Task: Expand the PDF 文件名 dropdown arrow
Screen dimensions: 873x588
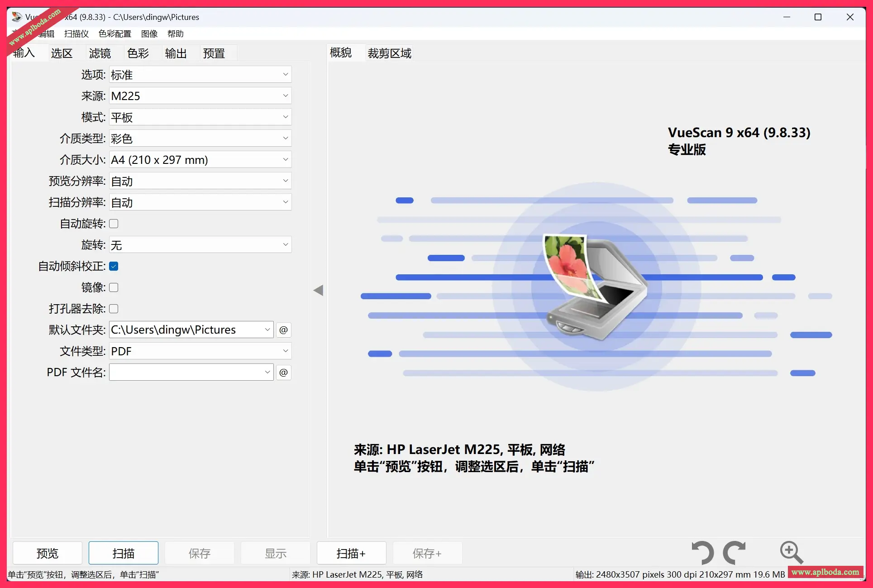Action: coord(267,372)
